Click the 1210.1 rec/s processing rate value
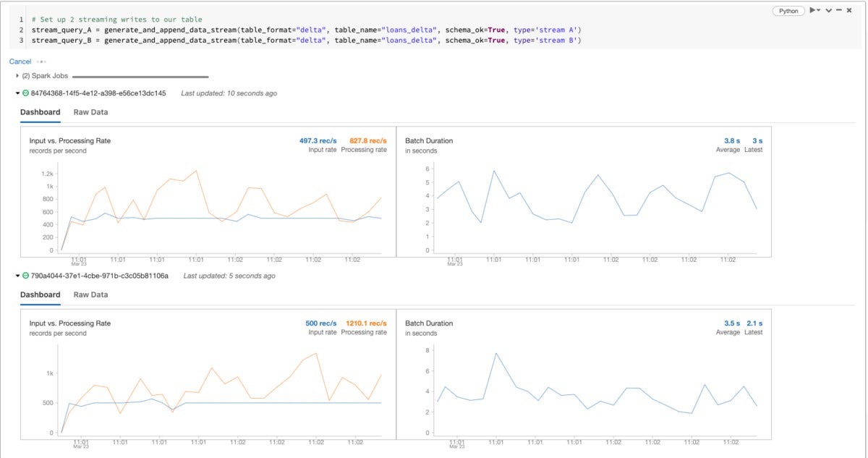This screenshot has height=458, width=868. 367,323
